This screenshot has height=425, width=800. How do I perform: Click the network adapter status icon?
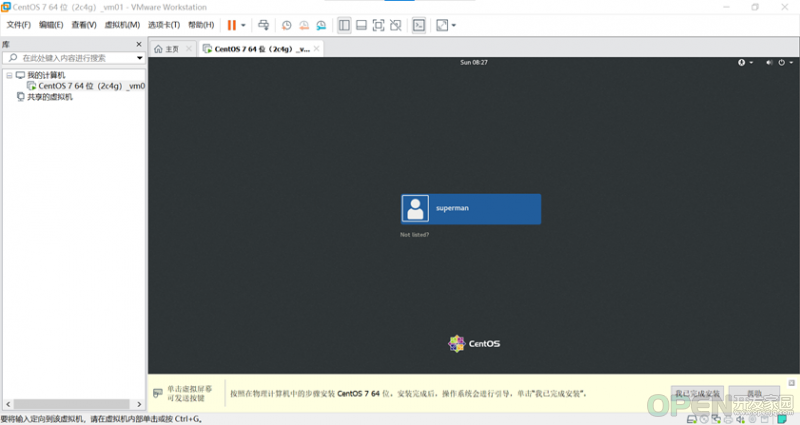pyautogui.click(x=716, y=419)
